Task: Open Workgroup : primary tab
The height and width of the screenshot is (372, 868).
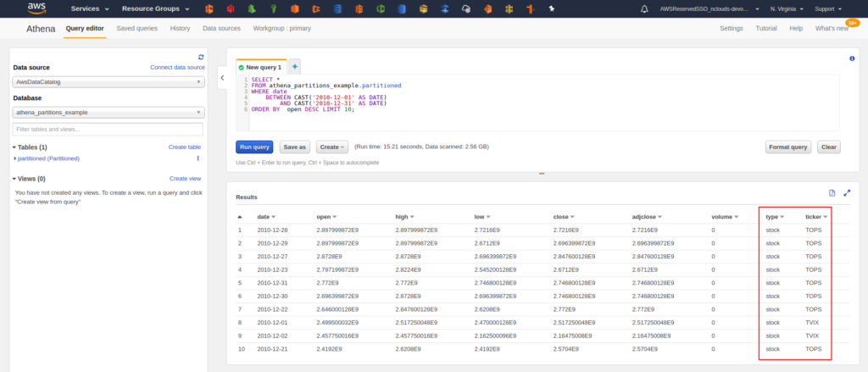Action: 281,28
